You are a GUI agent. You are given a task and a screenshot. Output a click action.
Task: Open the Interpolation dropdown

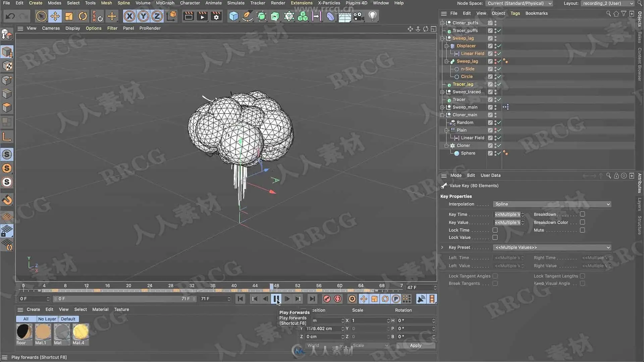pos(552,204)
